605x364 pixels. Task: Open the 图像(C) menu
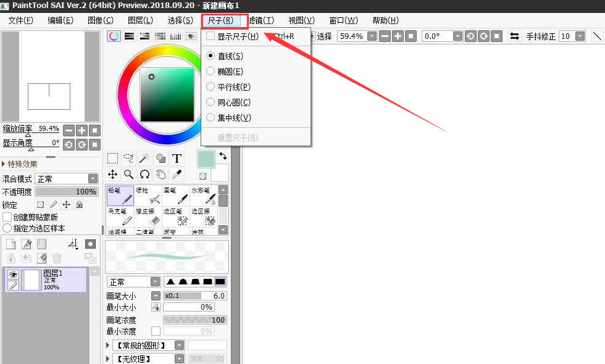pyautogui.click(x=101, y=20)
